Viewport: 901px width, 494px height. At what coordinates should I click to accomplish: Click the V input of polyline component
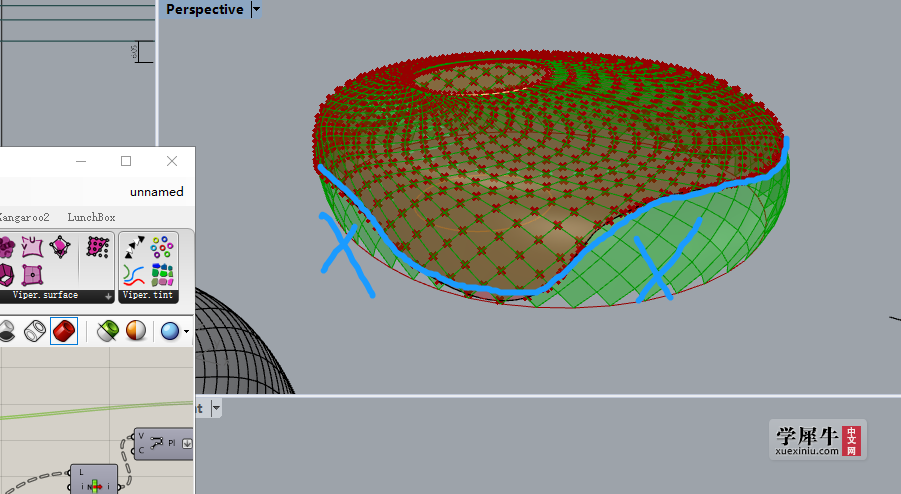tap(141, 436)
